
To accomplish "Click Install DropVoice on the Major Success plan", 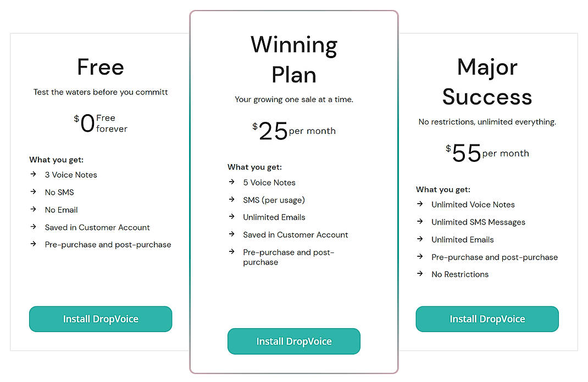I will pyautogui.click(x=487, y=319).
